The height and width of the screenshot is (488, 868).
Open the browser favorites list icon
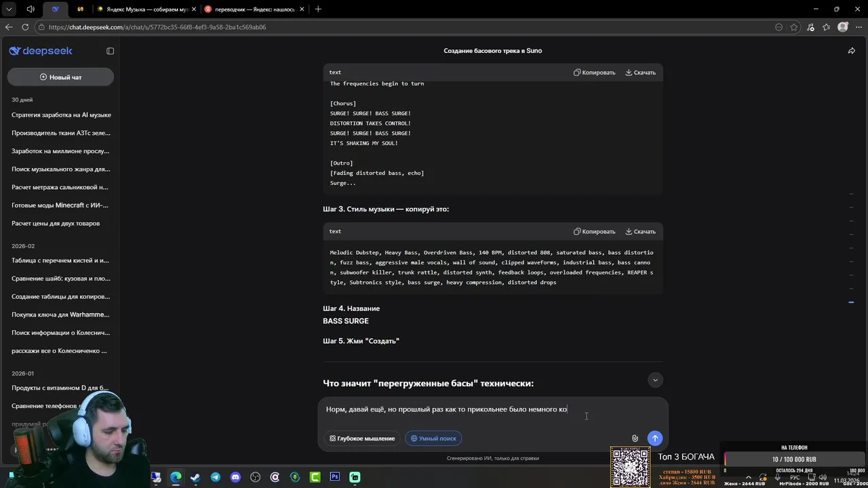click(826, 27)
